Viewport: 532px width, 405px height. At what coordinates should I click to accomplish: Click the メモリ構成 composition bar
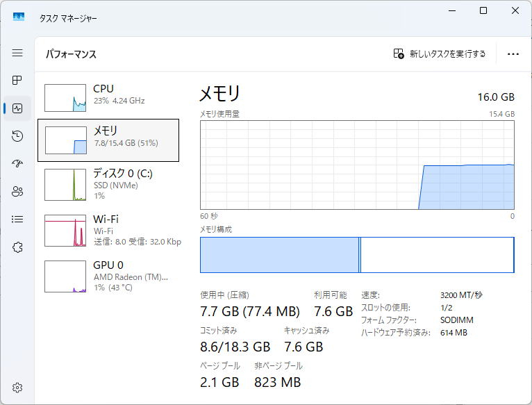(357, 255)
